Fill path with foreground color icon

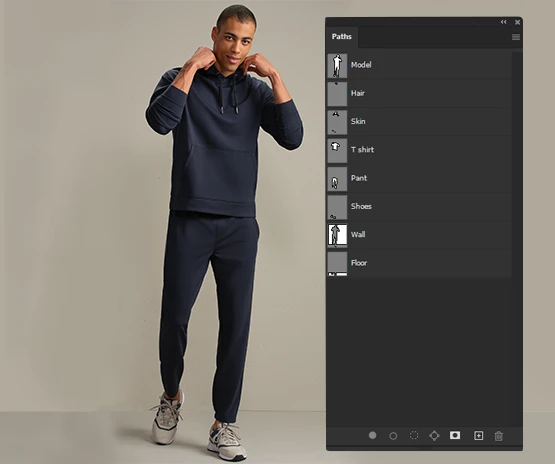pos(372,435)
